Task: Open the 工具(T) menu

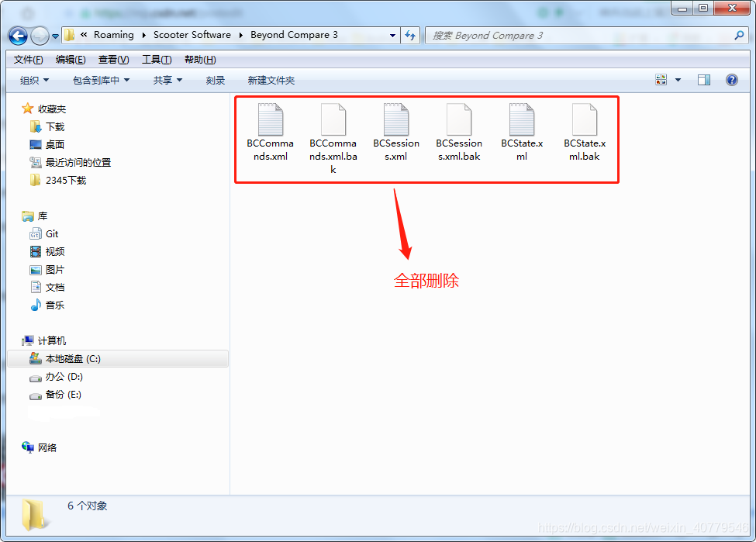Action: click(x=157, y=59)
